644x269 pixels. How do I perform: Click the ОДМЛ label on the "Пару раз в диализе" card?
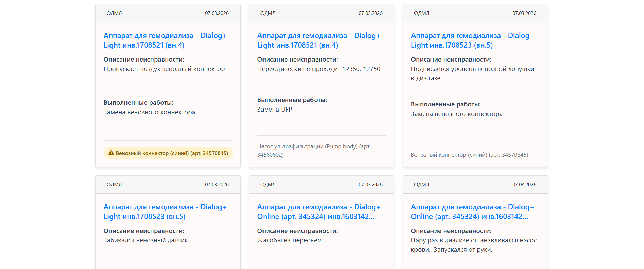[422, 185]
